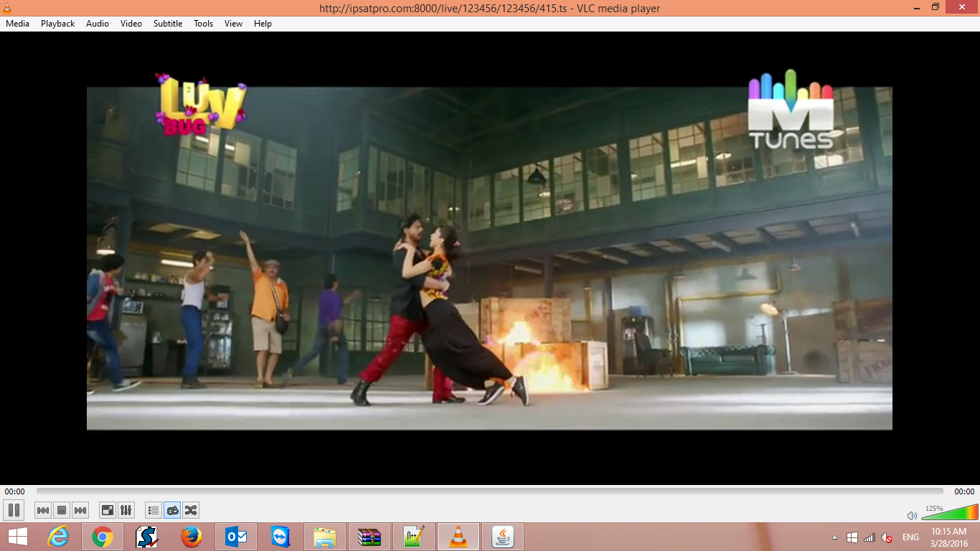This screenshot has width=980, height=551.
Task: Switch to Google Chrome in taskbar
Action: click(103, 537)
